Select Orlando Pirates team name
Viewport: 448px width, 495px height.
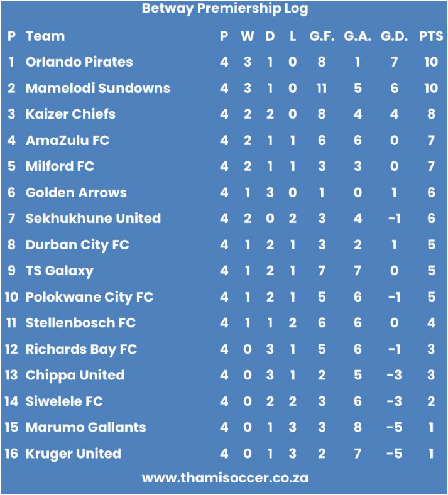[x=79, y=62]
